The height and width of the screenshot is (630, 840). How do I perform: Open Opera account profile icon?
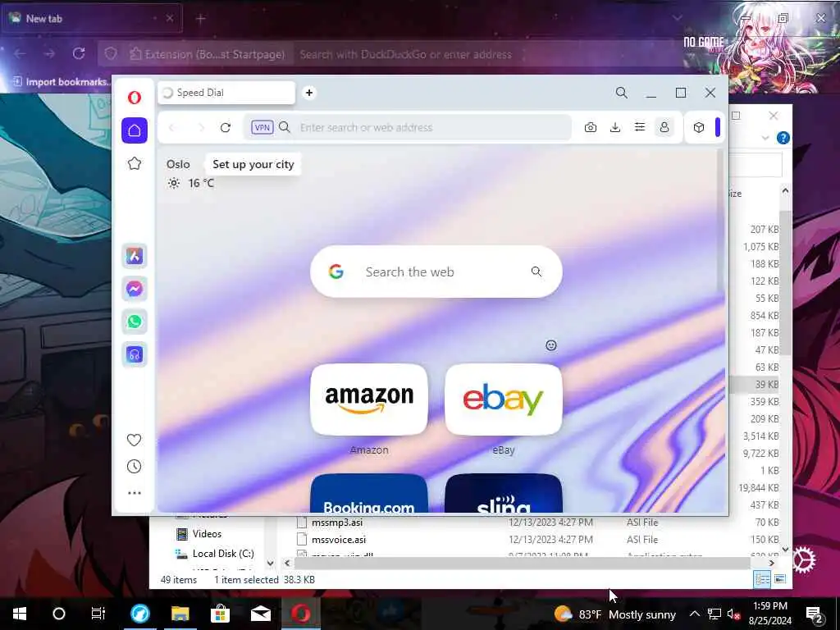(x=664, y=127)
